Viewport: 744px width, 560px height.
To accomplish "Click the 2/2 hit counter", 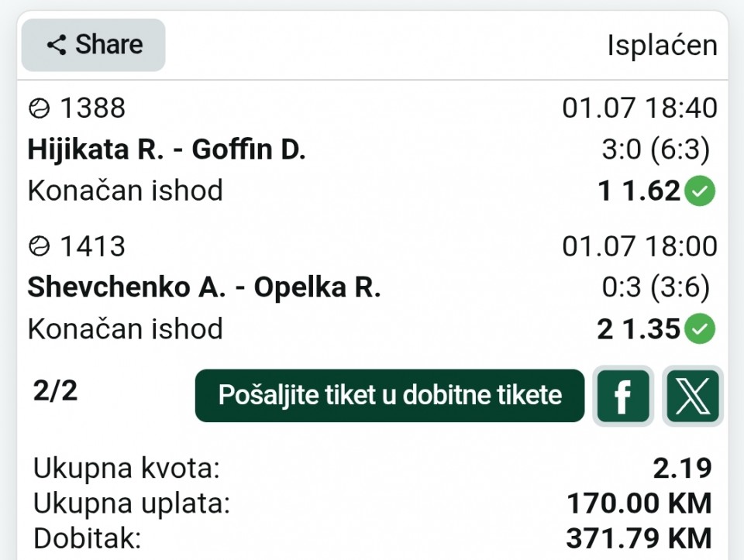I will click(55, 391).
